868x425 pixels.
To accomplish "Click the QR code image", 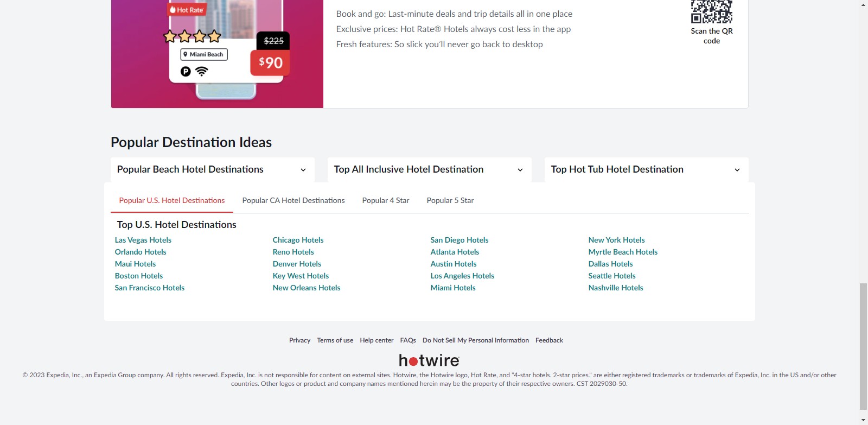I will coord(711,11).
